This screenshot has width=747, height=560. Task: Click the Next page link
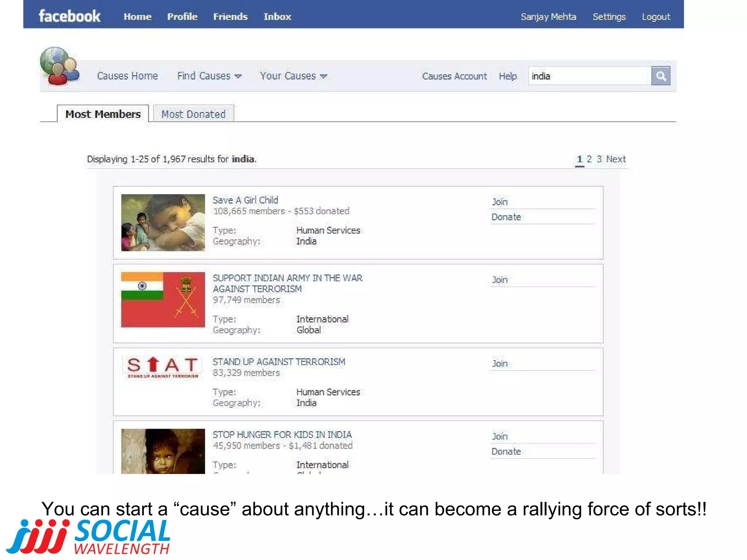click(616, 159)
